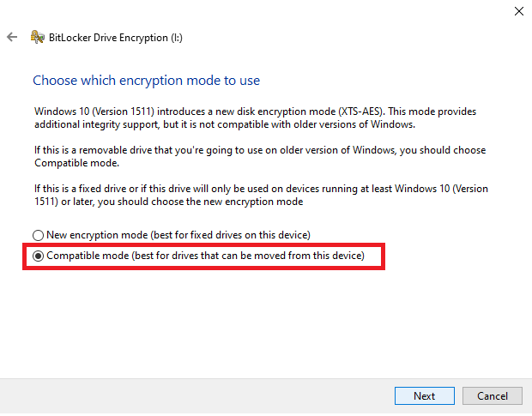Select the New encryption mode radio button
This screenshot has width=532, height=416.
[38, 235]
